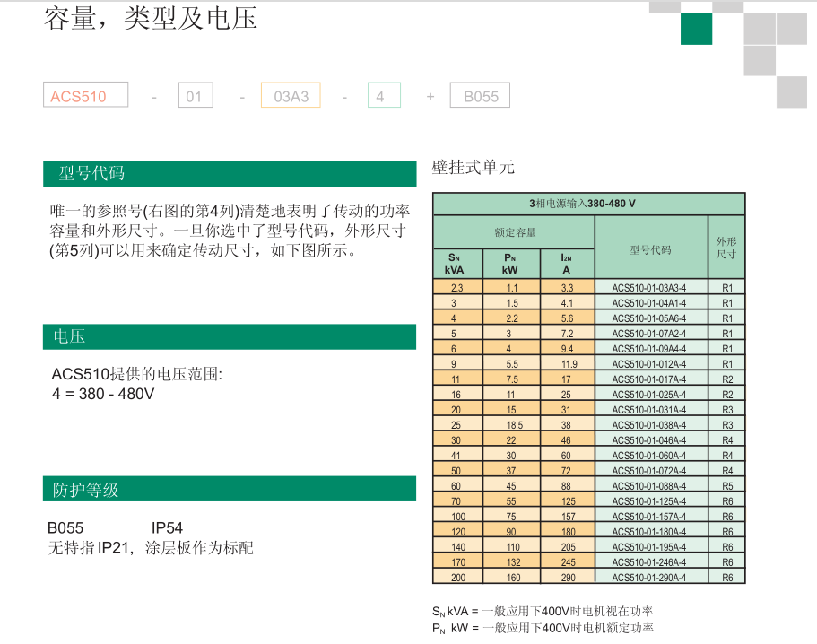Select model code ACS510-01-125A-4
Screen dimensions: 817x644
(649, 500)
